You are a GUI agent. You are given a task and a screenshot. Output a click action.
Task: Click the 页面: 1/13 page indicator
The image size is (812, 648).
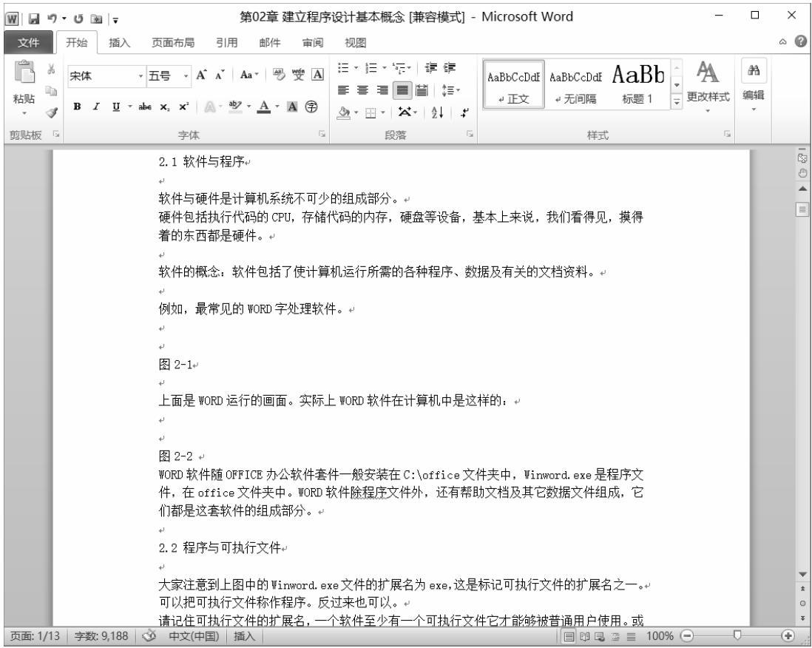35,636
